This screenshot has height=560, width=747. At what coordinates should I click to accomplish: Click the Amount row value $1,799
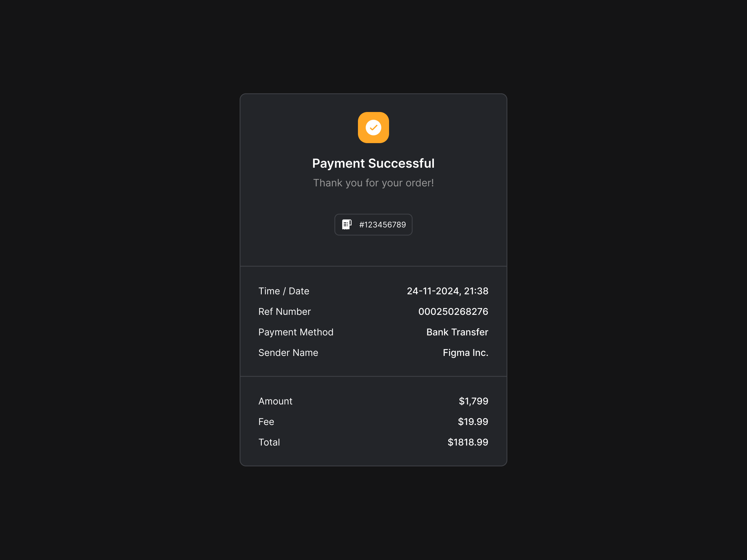[473, 401]
